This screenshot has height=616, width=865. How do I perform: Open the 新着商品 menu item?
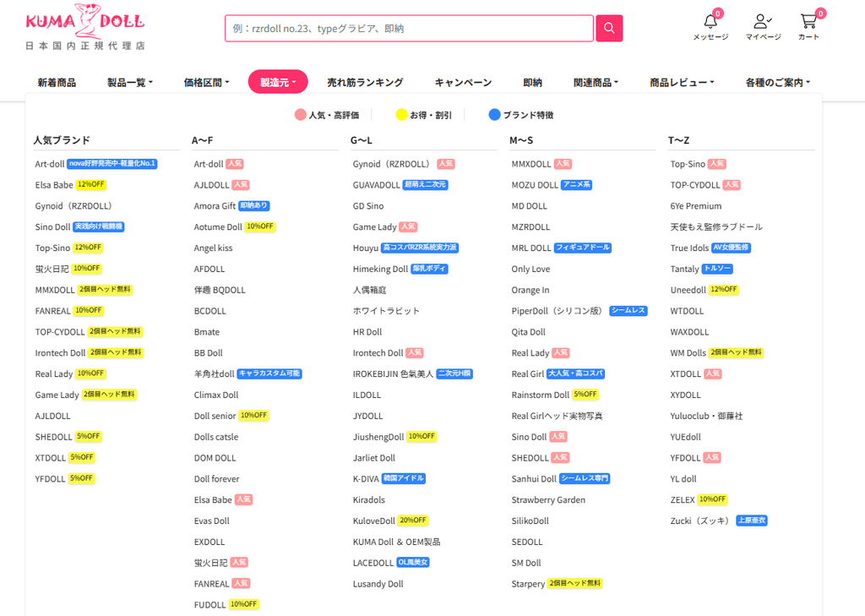(x=57, y=82)
